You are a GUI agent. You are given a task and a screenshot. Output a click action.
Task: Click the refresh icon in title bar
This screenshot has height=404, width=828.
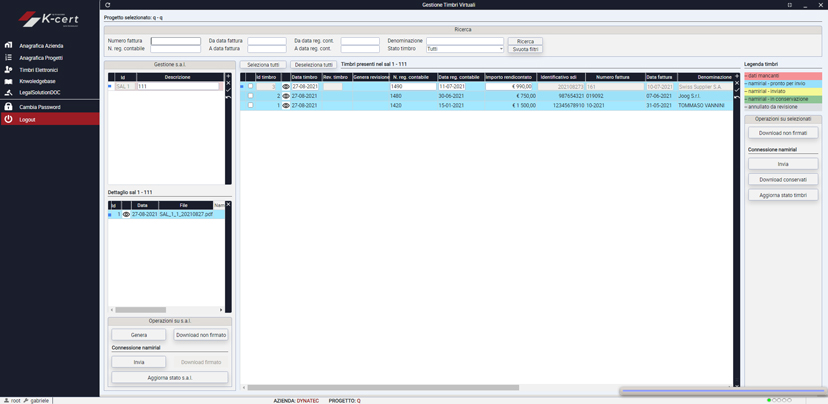click(108, 5)
